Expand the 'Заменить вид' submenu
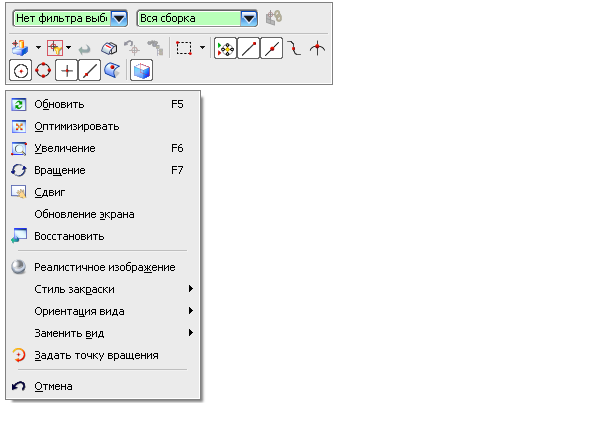 click(103, 333)
